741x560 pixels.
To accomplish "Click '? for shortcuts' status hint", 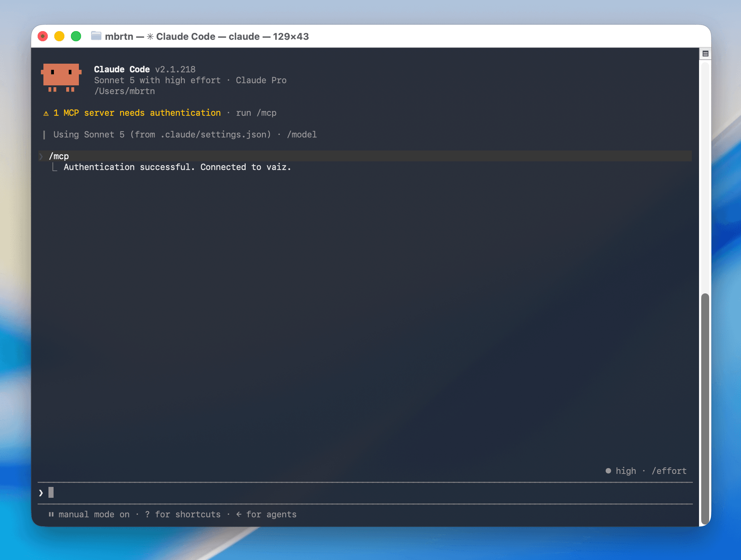I will pos(183,514).
